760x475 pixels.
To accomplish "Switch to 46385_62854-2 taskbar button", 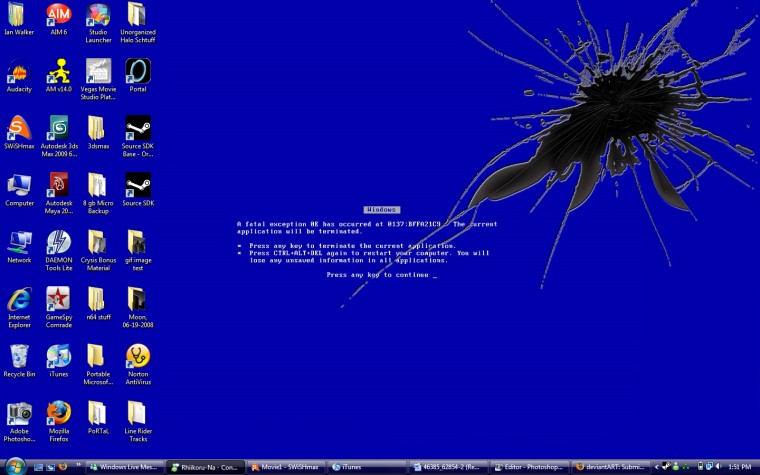I will (448, 467).
